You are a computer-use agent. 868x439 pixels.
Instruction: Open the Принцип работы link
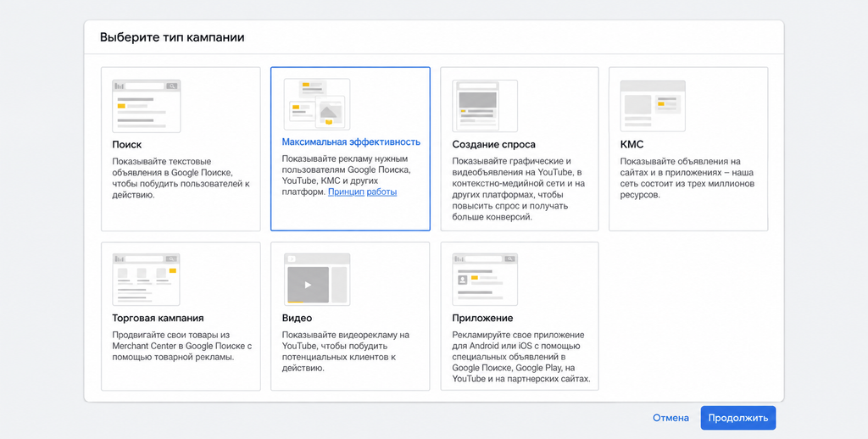[x=363, y=192]
